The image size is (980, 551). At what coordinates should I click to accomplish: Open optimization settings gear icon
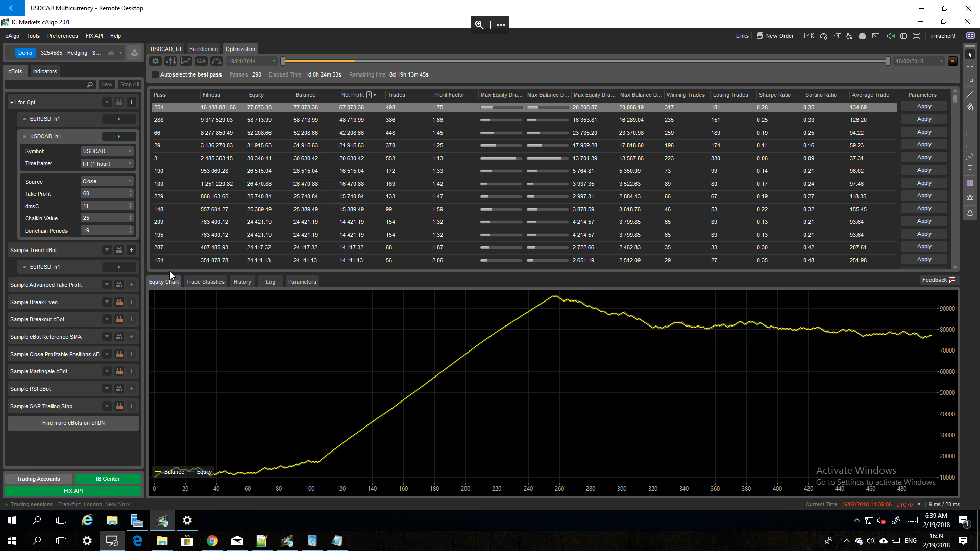pos(156,61)
